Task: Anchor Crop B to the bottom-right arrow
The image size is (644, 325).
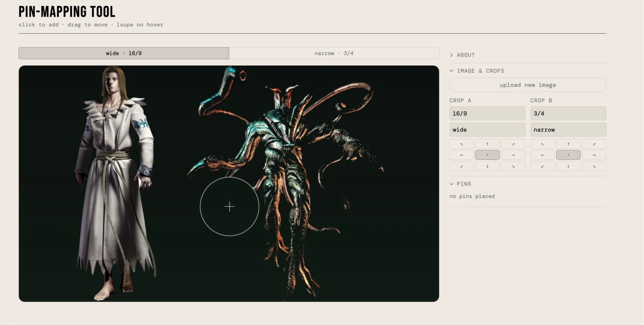Action: (x=594, y=166)
